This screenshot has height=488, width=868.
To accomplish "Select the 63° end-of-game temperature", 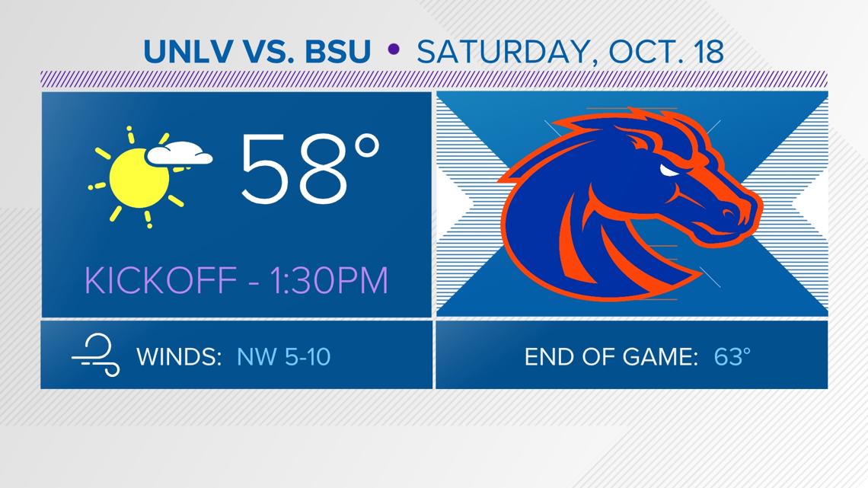I will 732,356.
